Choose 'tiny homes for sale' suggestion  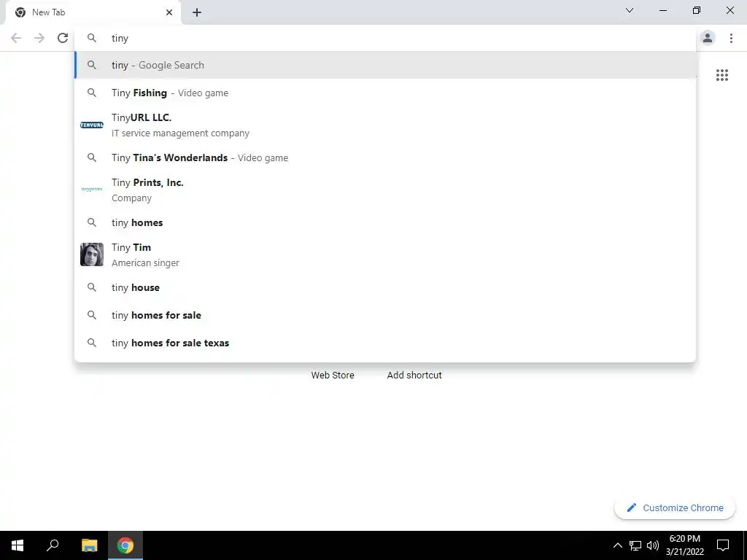[386, 315]
